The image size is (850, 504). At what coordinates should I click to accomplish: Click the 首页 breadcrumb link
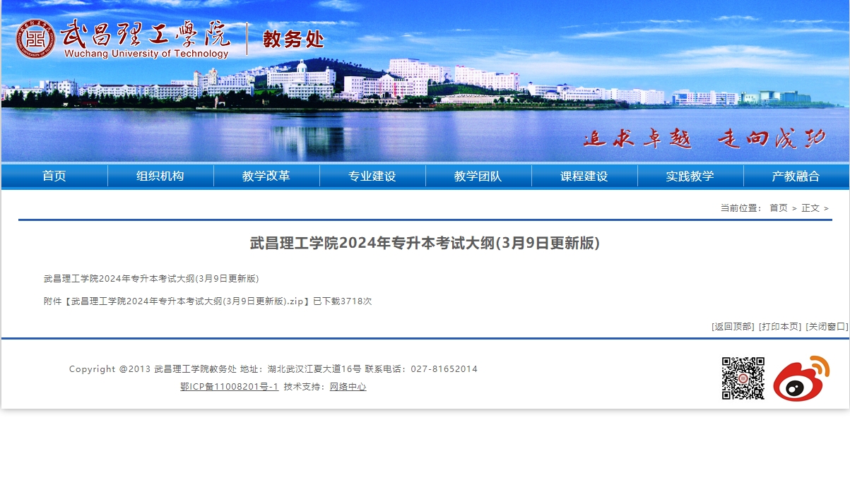click(x=779, y=208)
